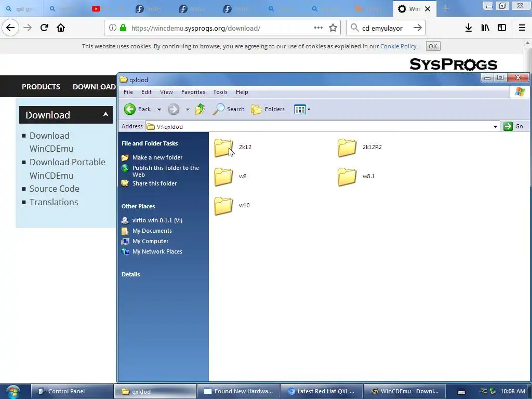
Task: Open the Tools menu
Action: tap(220, 92)
